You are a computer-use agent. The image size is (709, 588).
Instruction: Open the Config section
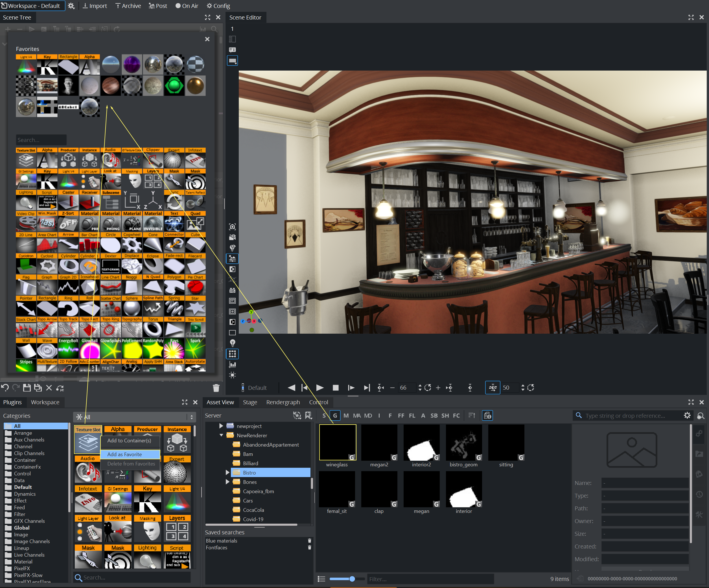tap(218, 6)
